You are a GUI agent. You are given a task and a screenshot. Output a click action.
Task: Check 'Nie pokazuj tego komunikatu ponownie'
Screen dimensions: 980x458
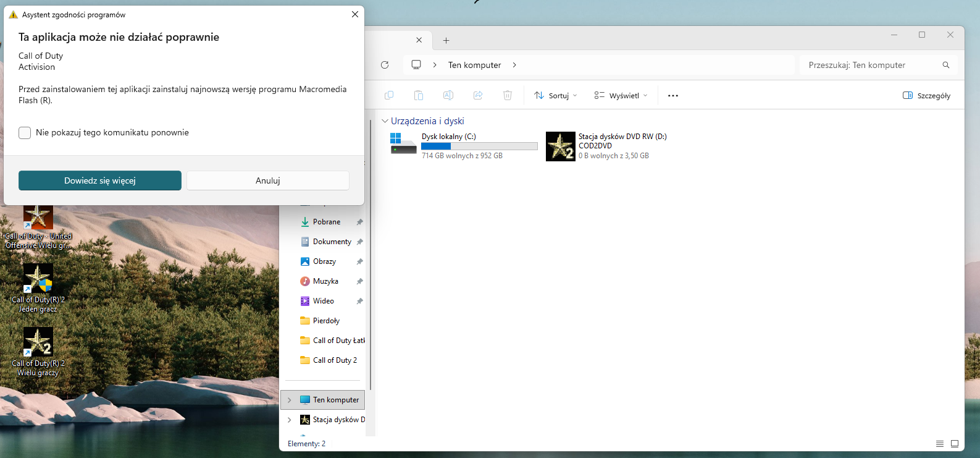[x=25, y=133]
